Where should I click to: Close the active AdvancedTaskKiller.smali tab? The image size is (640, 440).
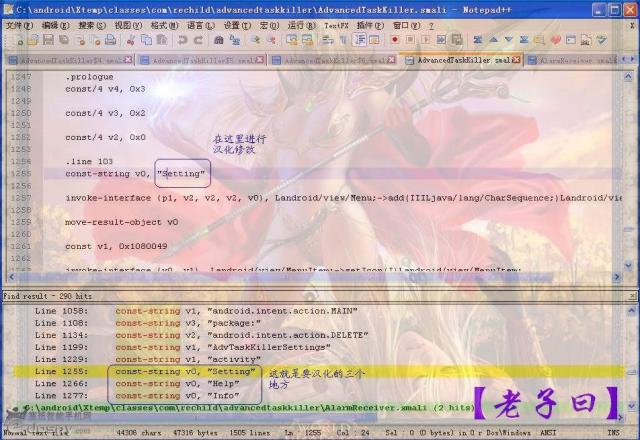pos(516,60)
